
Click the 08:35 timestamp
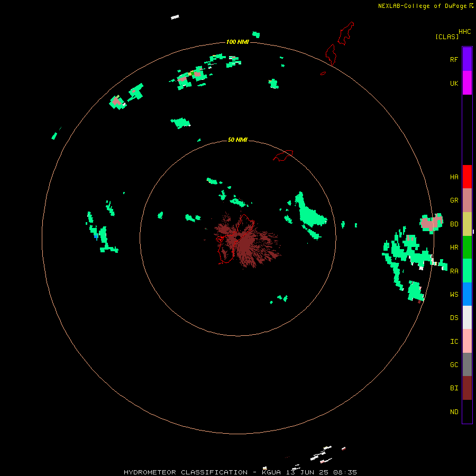click(345, 472)
